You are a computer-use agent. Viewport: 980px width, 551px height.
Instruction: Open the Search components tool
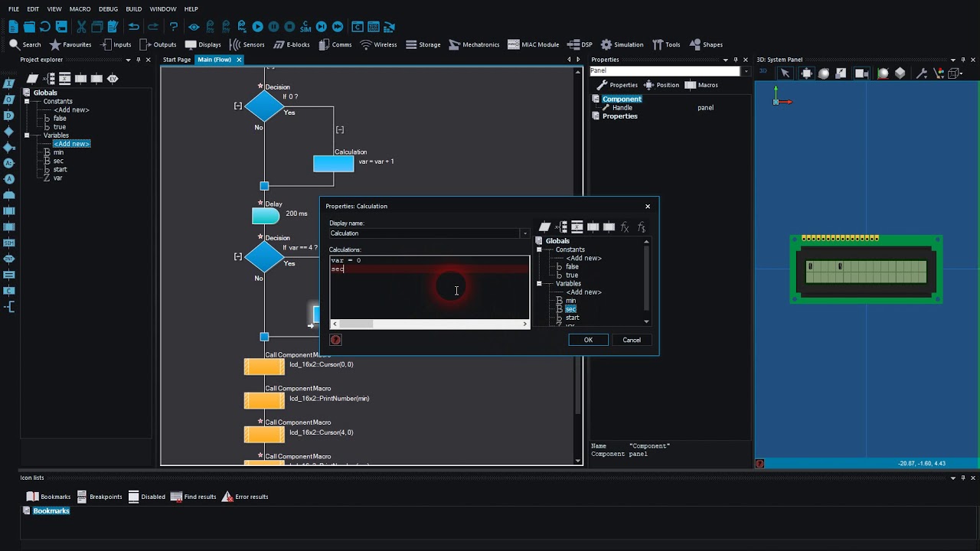[x=25, y=44]
